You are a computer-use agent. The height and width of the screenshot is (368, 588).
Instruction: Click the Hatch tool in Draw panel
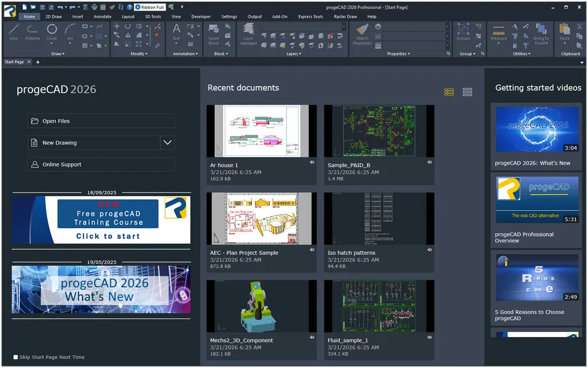coord(85,45)
